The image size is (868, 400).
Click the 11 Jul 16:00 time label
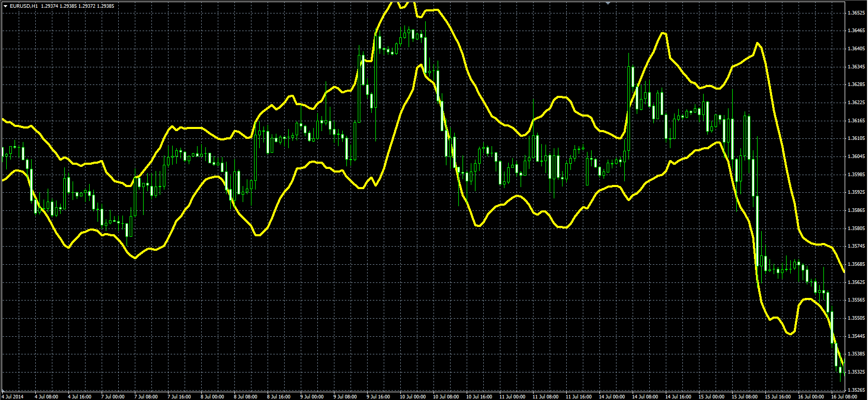tap(579, 396)
